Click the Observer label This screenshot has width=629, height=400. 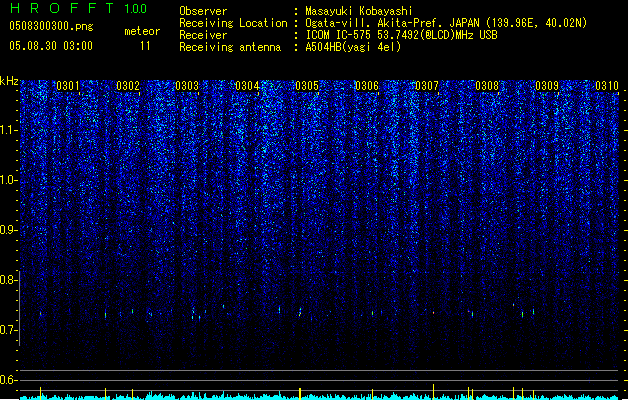click(x=203, y=11)
